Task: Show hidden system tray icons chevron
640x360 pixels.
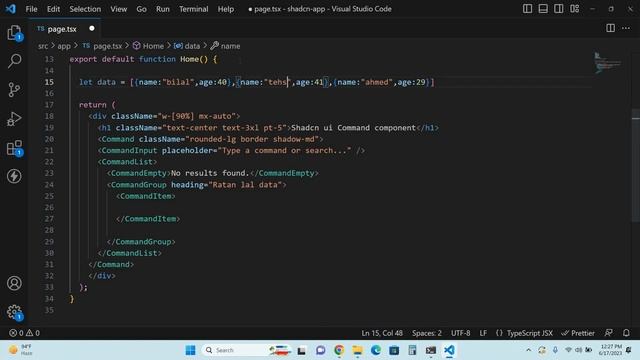Action: coord(529,350)
